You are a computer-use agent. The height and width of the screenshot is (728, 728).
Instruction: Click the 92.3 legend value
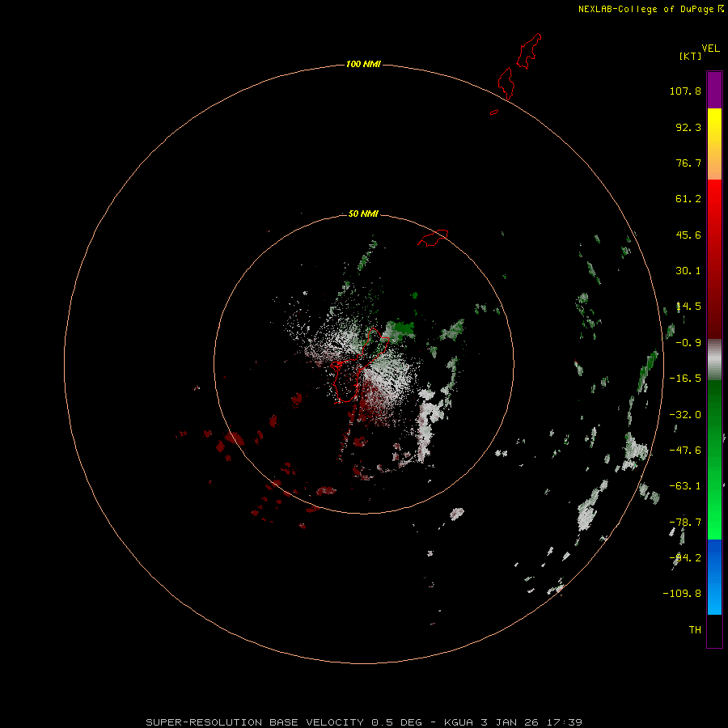pyautogui.click(x=688, y=127)
